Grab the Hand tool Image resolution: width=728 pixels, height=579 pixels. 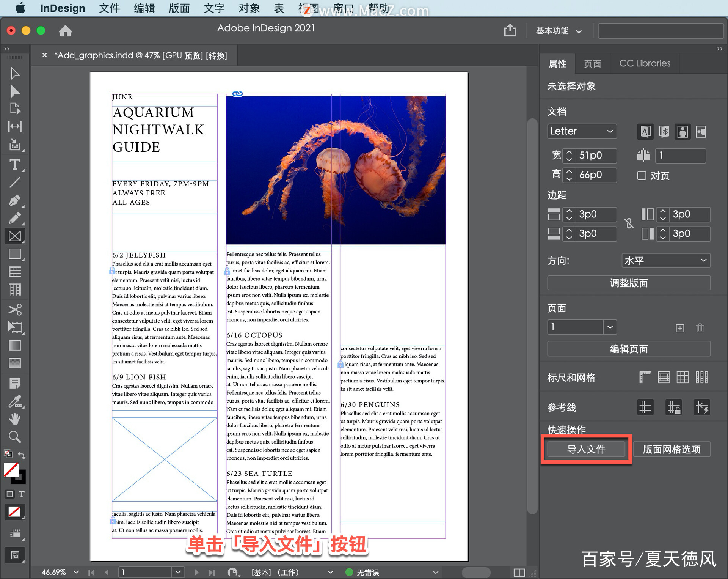coord(15,419)
